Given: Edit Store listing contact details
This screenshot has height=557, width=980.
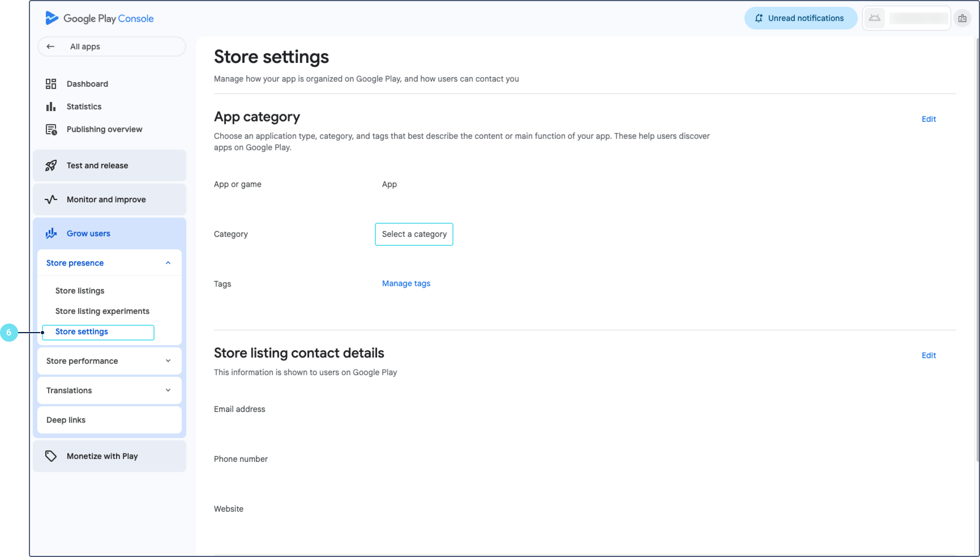Looking at the screenshot, I should (x=928, y=355).
